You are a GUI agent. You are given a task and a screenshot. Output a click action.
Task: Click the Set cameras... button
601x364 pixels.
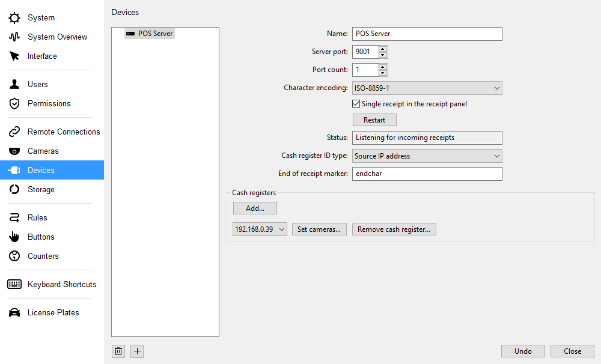tap(319, 229)
